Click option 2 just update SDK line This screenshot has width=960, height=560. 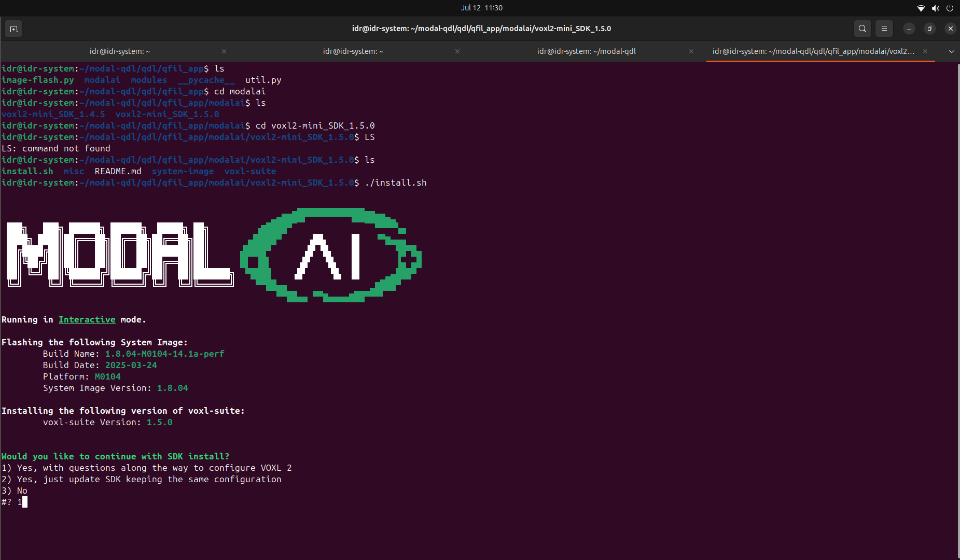(x=142, y=479)
